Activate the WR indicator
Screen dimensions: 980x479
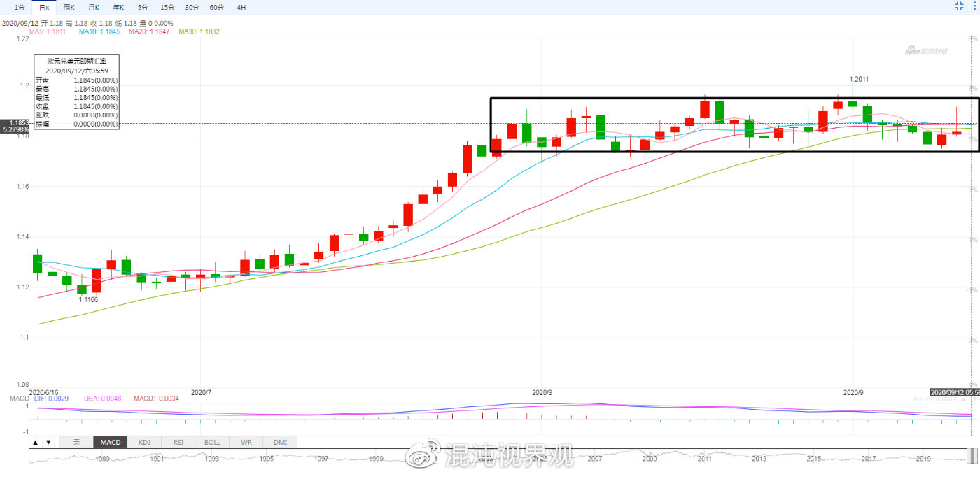pyautogui.click(x=246, y=442)
